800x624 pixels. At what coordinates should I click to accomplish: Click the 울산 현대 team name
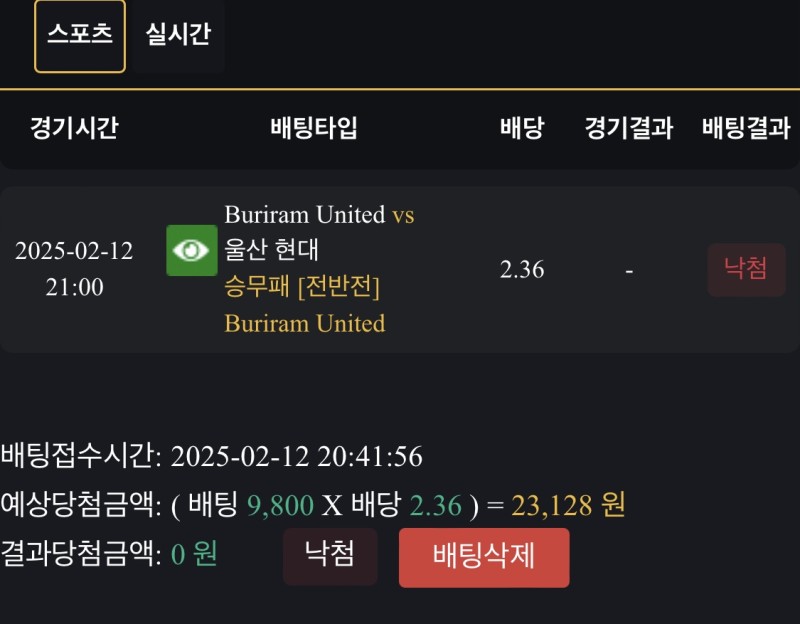coord(271,250)
